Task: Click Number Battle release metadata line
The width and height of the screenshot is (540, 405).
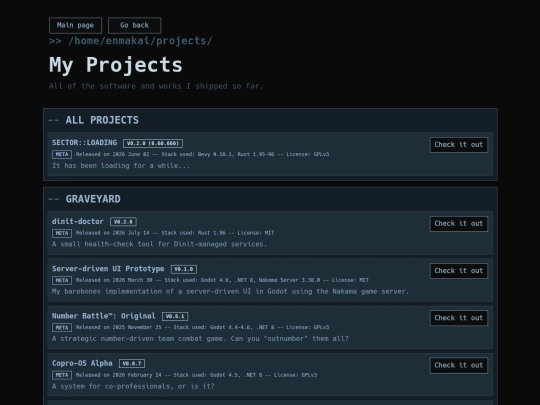Action: click(202, 328)
